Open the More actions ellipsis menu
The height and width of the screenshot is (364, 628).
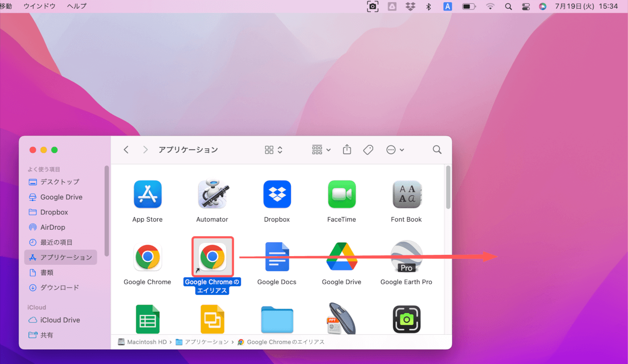pos(395,150)
